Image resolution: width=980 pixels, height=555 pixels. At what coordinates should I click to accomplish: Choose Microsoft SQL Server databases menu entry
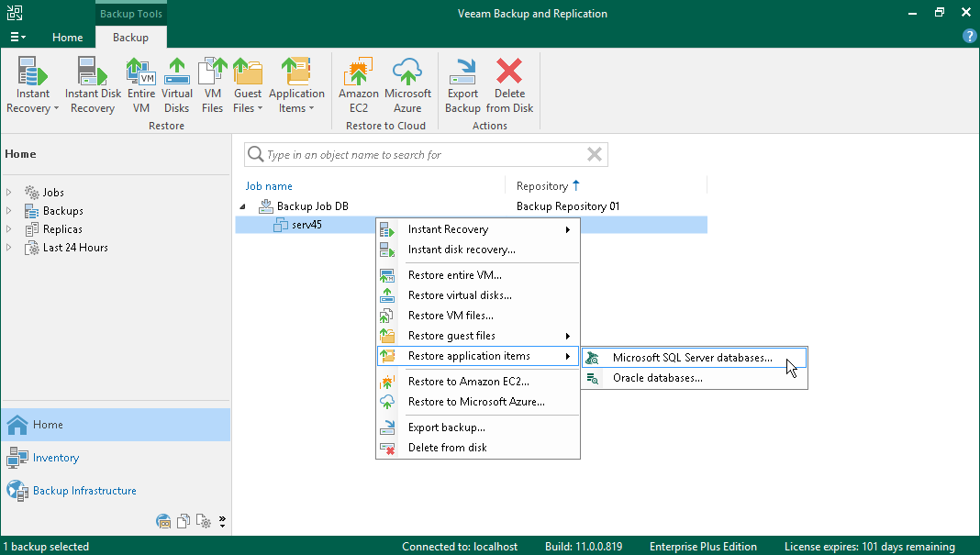692,358
